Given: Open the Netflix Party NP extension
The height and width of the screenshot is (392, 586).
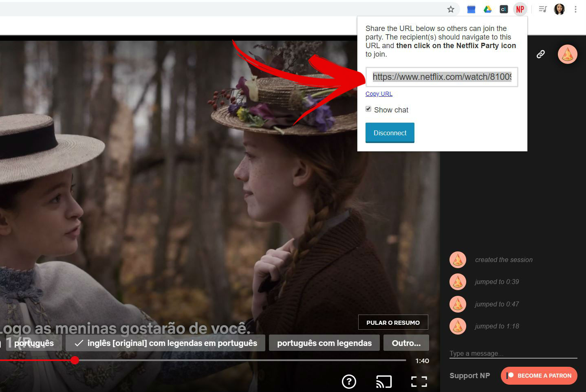Looking at the screenshot, I should click(520, 9).
